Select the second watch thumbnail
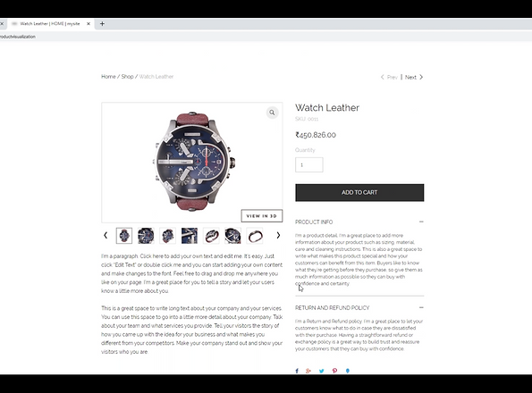The height and width of the screenshot is (393, 532). (146, 236)
